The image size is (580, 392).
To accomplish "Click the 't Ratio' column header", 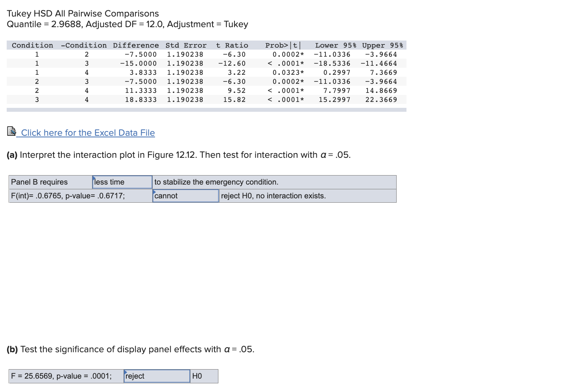I will coord(232,45).
